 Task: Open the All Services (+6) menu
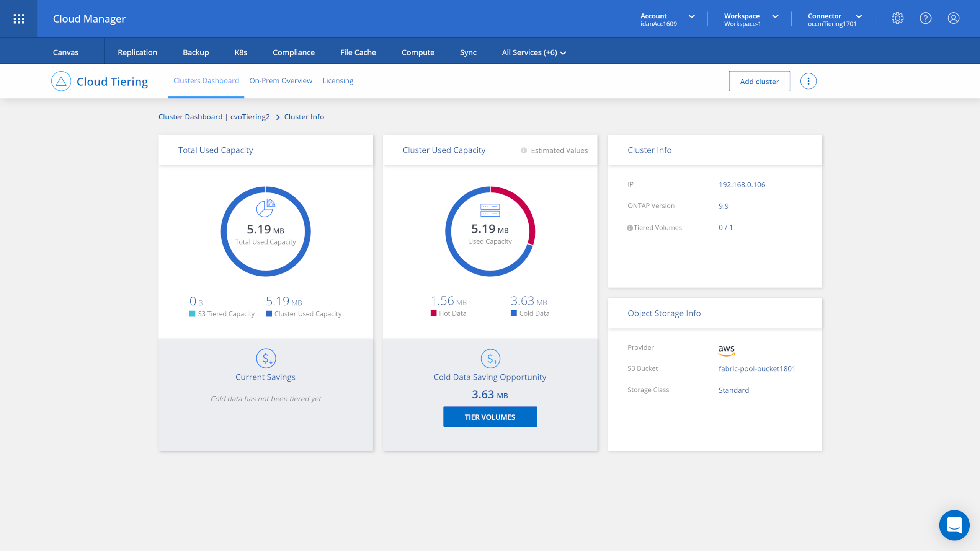(534, 52)
